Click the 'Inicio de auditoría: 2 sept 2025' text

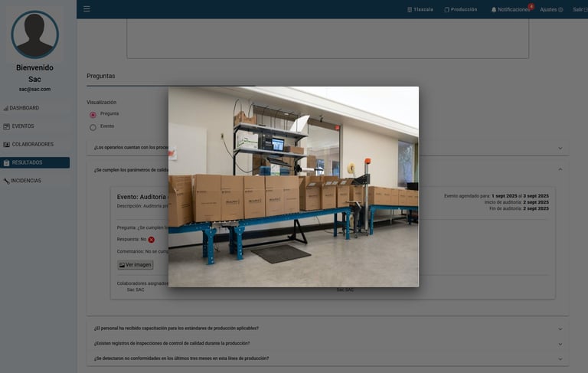pos(516,202)
